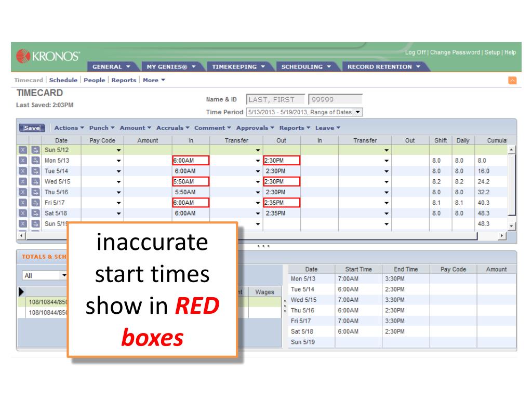Click the employee ID field 99999
Image resolution: width=532 pixels, height=399 pixels.
pos(335,99)
